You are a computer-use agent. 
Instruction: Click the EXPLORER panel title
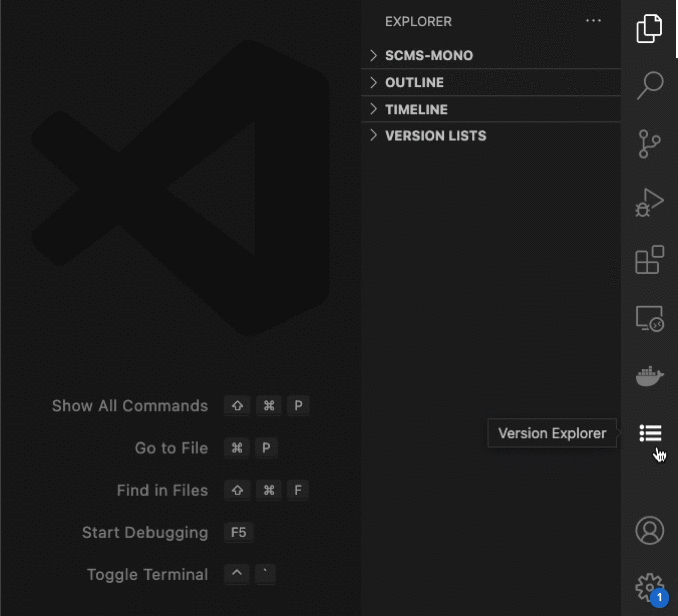pos(418,22)
